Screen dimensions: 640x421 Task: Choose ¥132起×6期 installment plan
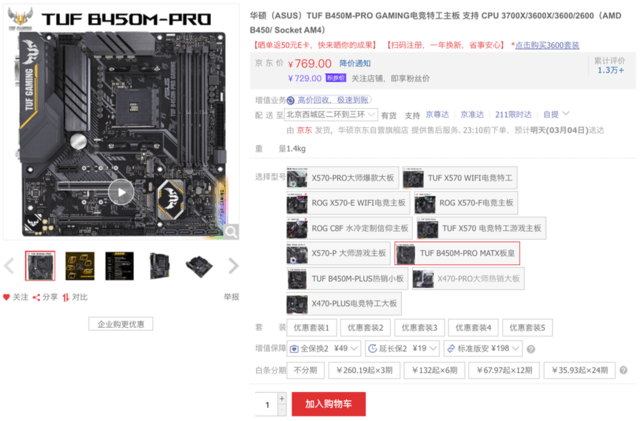435,370
